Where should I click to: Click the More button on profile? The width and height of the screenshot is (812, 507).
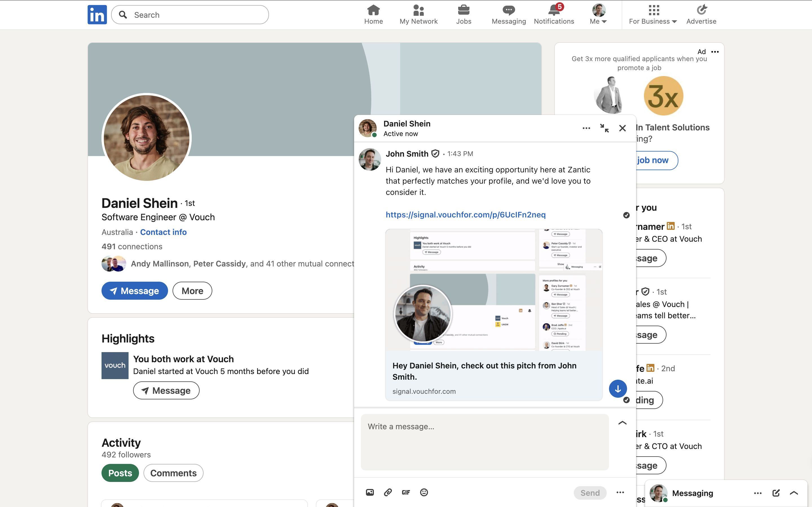(x=192, y=291)
